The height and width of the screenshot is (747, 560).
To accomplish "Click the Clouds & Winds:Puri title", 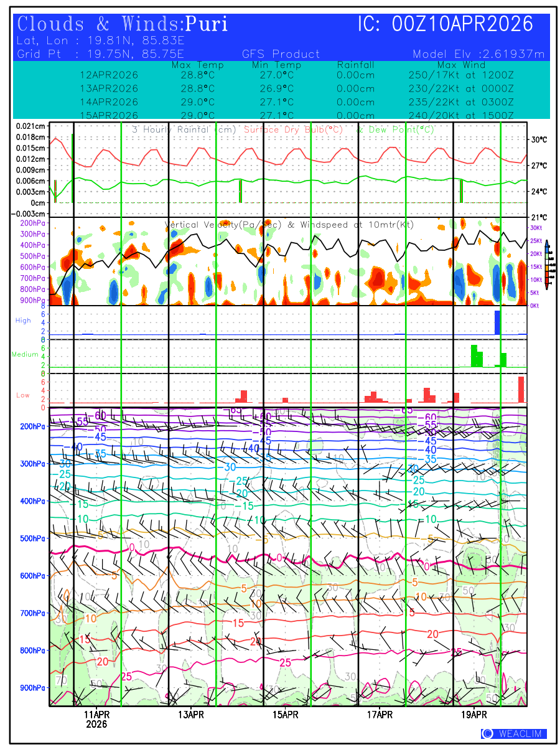I will click(x=123, y=24).
